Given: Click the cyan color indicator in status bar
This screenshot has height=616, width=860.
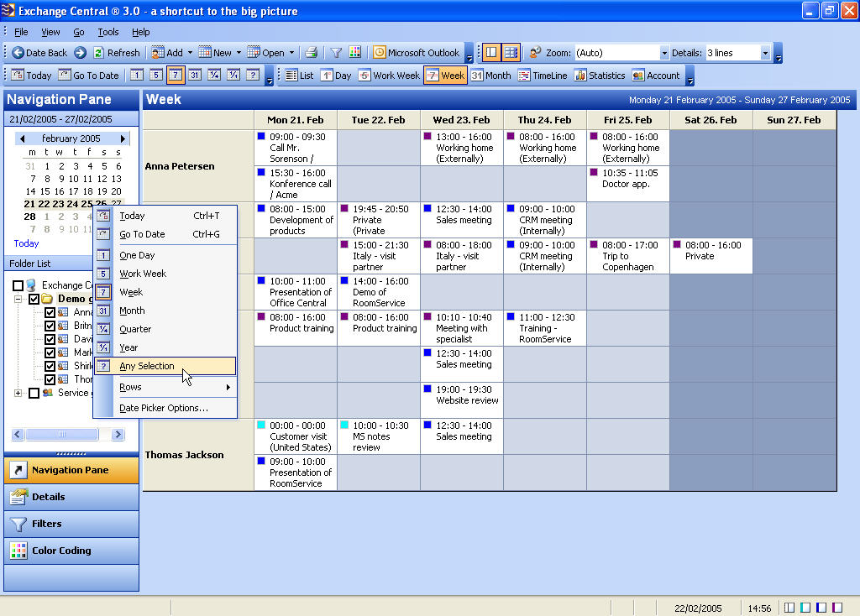Looking at the screenshot, I should (805, 608).
